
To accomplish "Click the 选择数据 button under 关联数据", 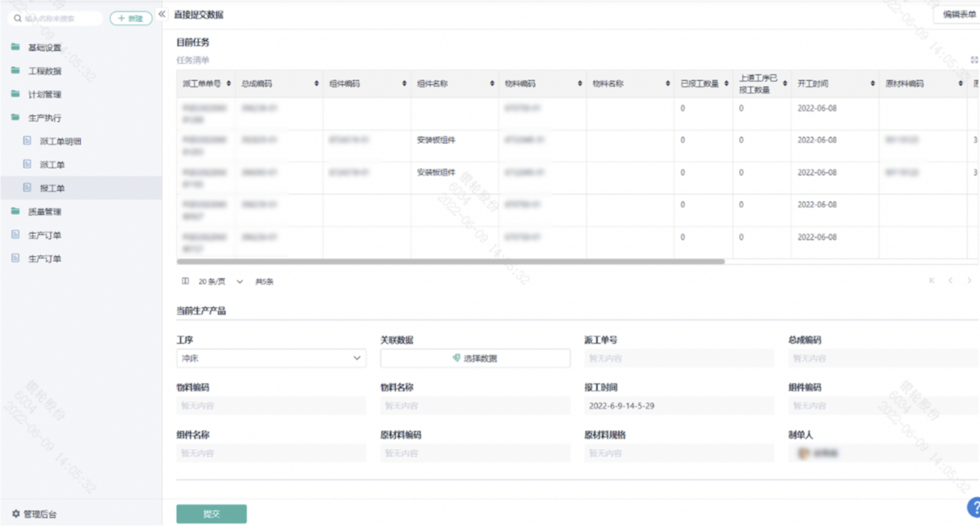I will 475,358.
